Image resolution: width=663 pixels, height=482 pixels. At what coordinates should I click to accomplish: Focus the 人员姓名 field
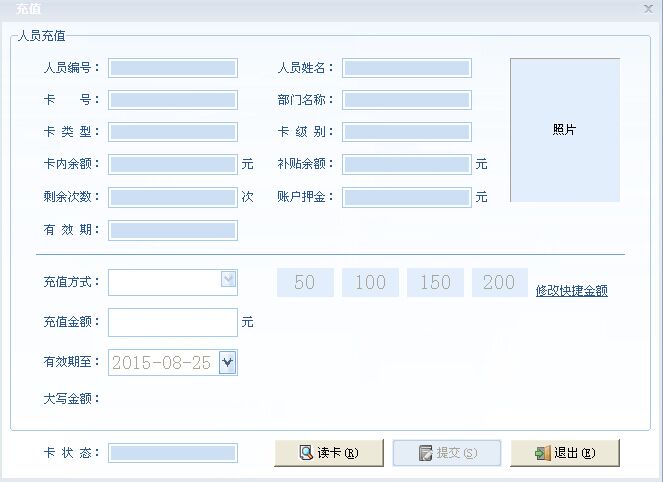coord(406,68)
